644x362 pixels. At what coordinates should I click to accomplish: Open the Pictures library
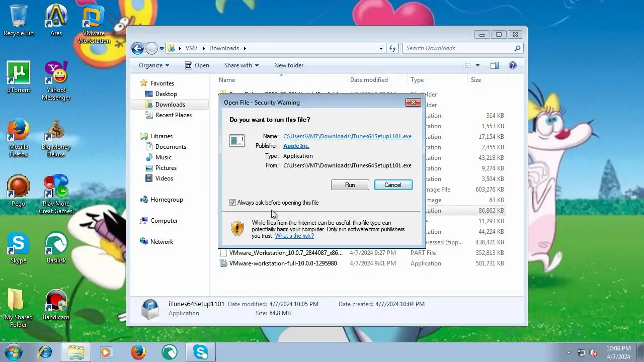point(166,168)
